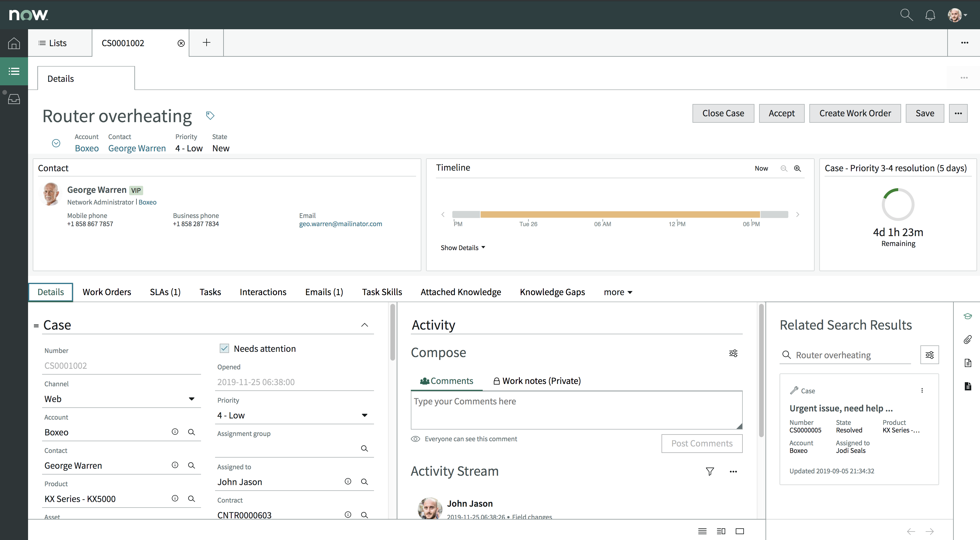The image size is (980, 540).
Task: Look up Assignment group with magnifier
Action: coord(364,448)
